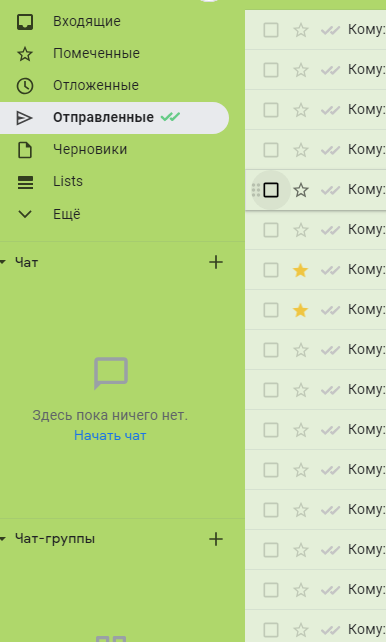Click the Чат-группы section heading

pyautogui.click(x=55, y=539)
